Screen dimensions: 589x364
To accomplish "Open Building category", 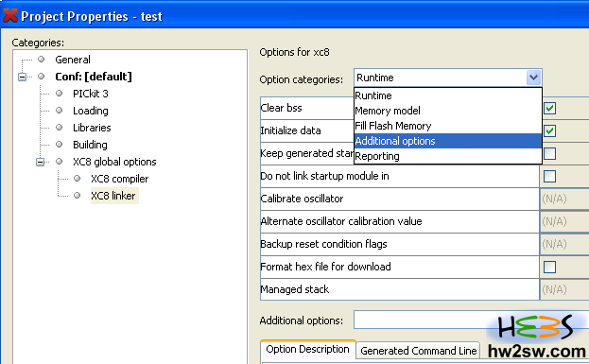I will pyautogui.click(x=90, y=145).
